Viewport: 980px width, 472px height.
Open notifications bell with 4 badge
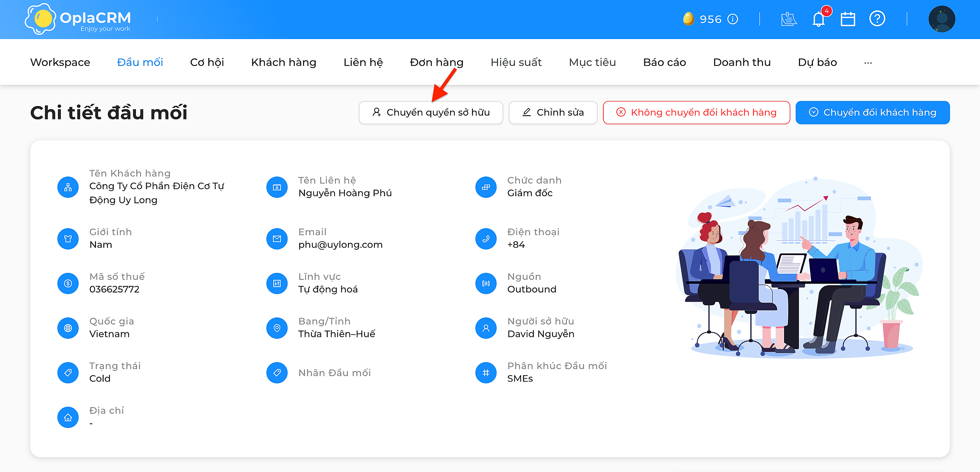[x=820, y=18]
